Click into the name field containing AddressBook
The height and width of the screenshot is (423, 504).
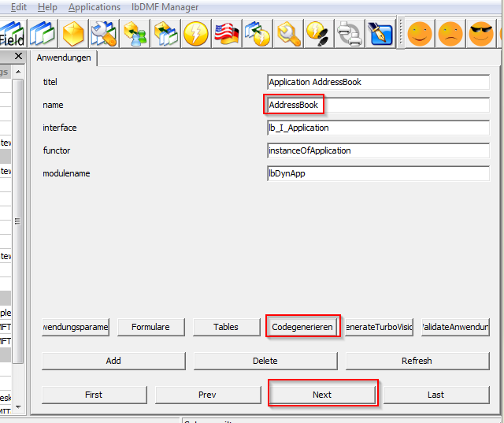tap(378, 105)
